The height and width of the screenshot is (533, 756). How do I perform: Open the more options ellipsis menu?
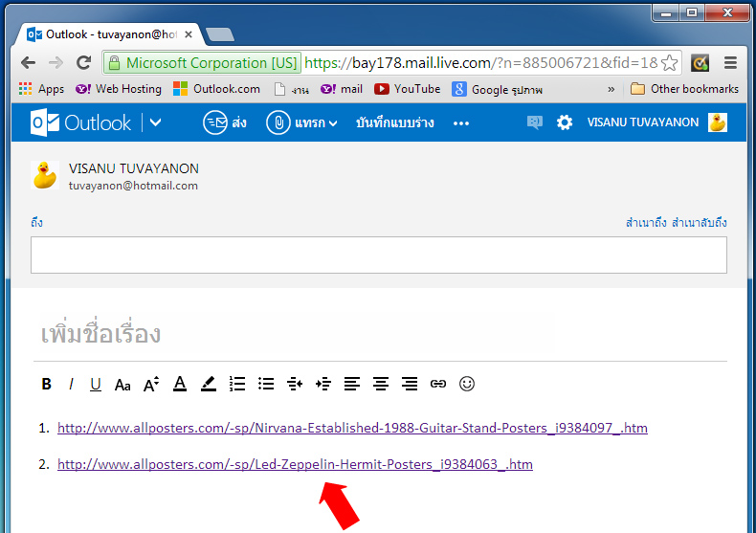461,122
